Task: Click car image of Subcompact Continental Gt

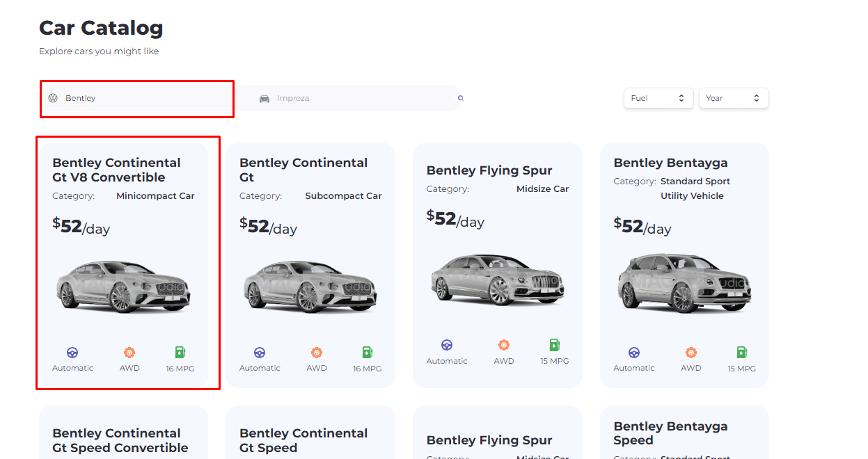Action: coord(310,285)
